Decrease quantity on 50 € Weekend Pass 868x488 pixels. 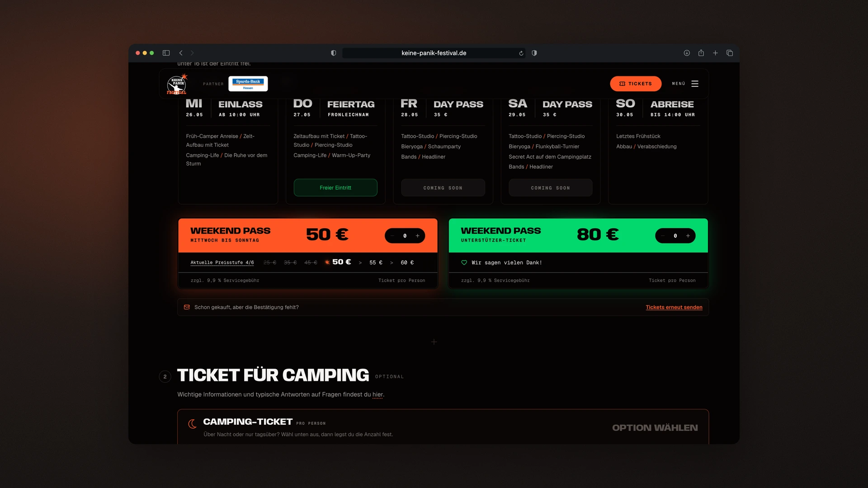click(x=392, y=236)
